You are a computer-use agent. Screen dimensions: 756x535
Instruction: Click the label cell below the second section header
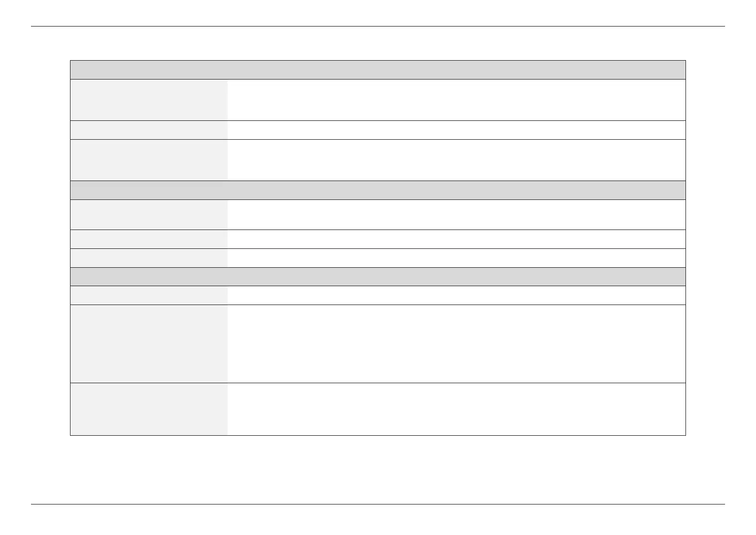point(149,215)
